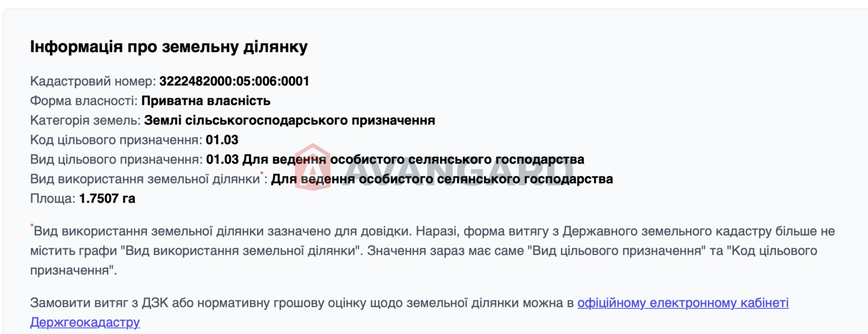Viewport: 868px width, 334px height.
Task: Click the Форма власності label
Action: coord(84,101)
